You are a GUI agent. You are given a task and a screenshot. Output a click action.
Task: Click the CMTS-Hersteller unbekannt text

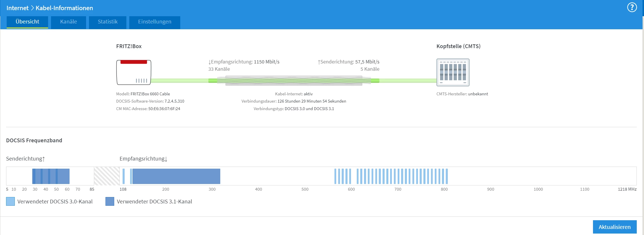click(x=462, y=94)
